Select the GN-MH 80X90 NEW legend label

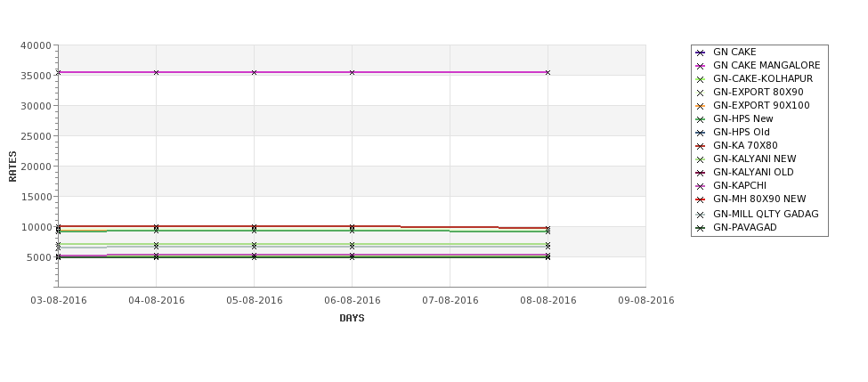pyautogui.click(x=759, y=199)
